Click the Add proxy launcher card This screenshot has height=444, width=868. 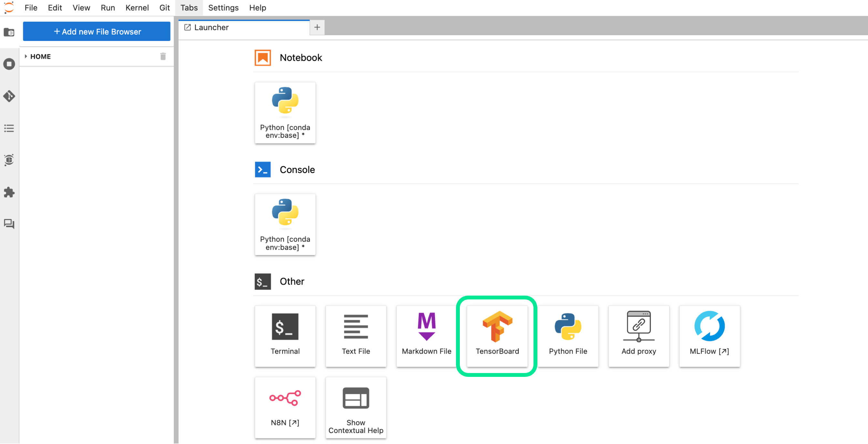pyautogui.click(x=638, y=336)
